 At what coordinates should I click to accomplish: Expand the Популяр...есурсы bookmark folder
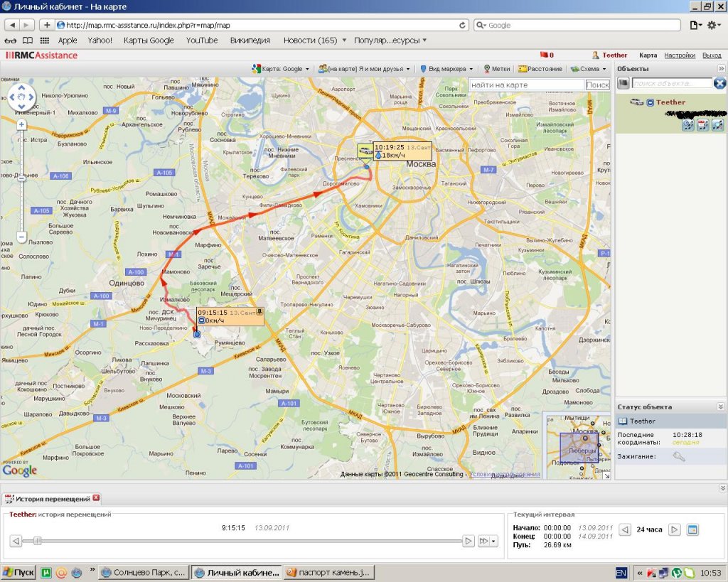(x=390, y=41)
